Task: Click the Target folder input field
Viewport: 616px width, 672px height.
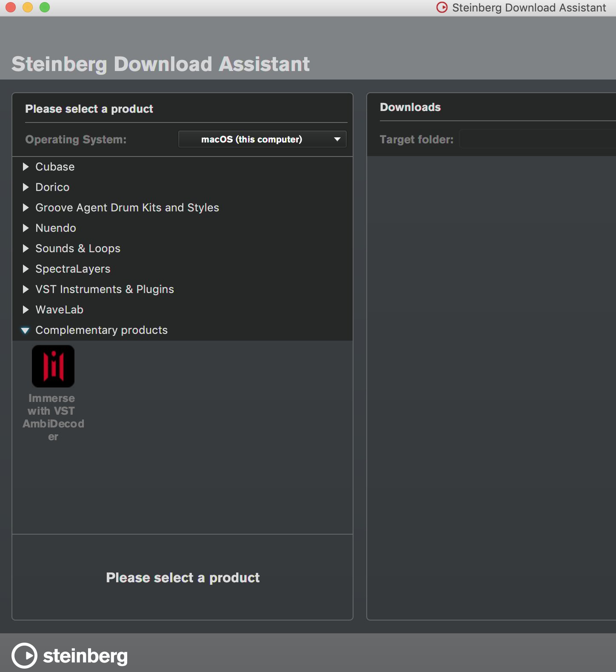Action: 538,139
